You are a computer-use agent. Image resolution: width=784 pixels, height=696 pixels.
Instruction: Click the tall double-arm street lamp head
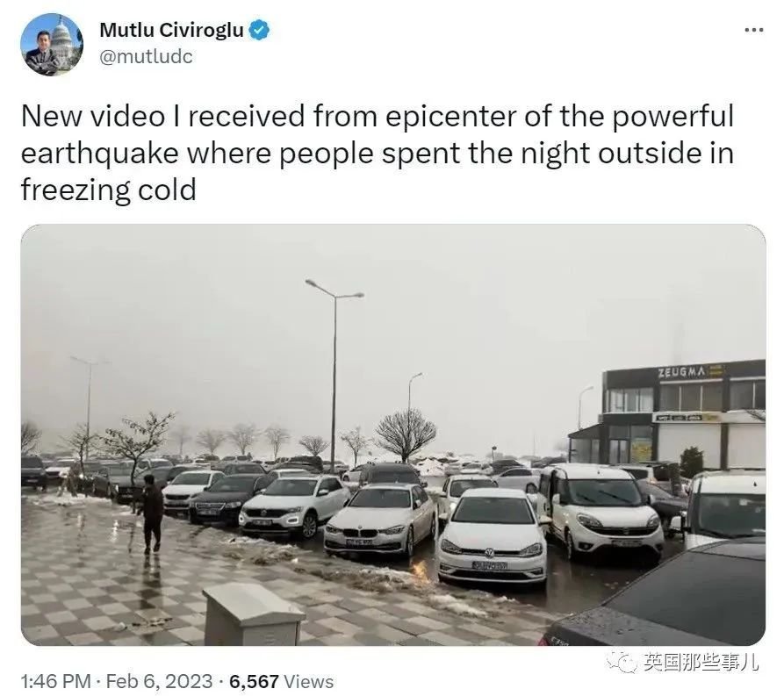coord(334,290)
